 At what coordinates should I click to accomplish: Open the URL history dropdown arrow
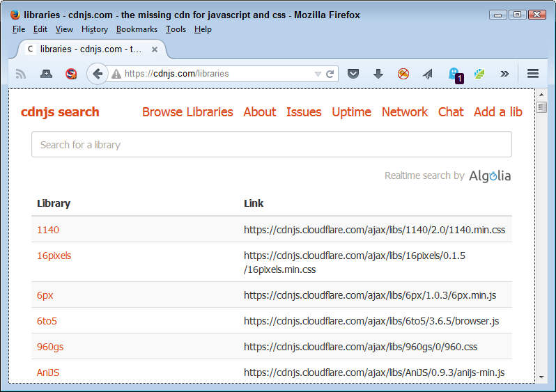pos(318,74)
